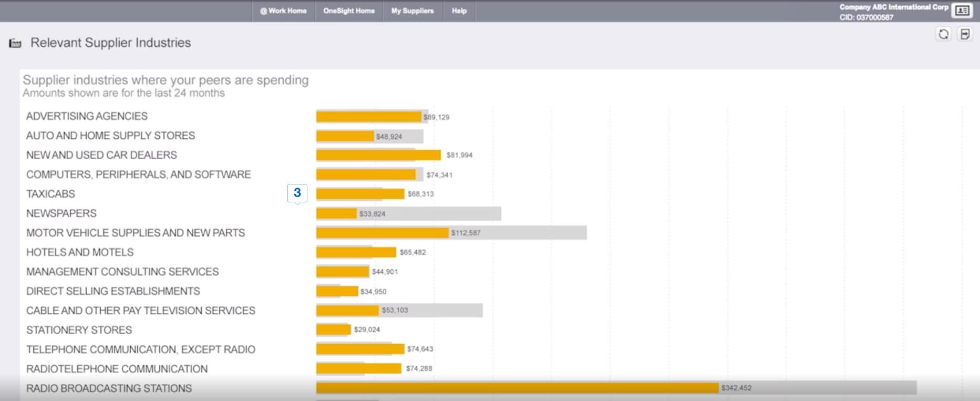
Task: Click the TAXICABS industry name
Action: [50, 194]
